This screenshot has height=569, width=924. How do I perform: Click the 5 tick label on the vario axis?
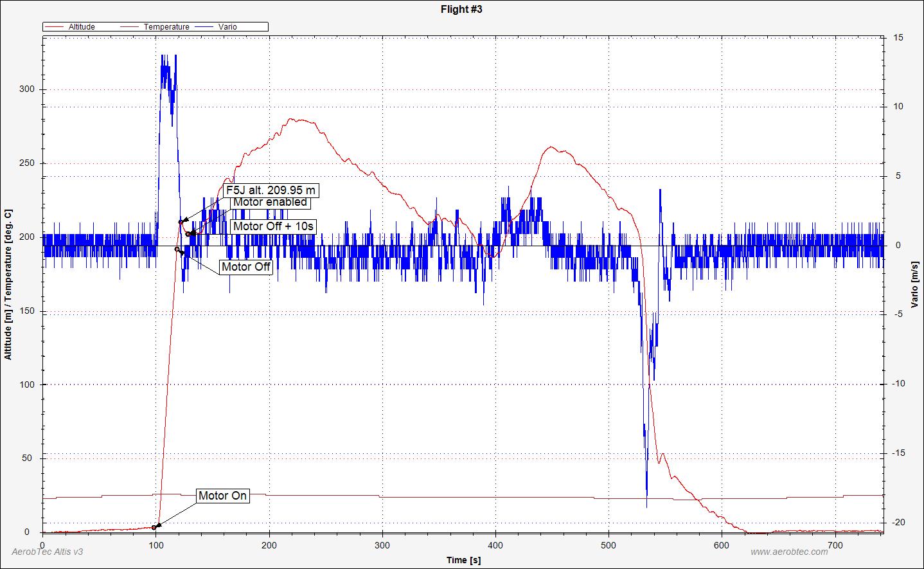point(899,176)
